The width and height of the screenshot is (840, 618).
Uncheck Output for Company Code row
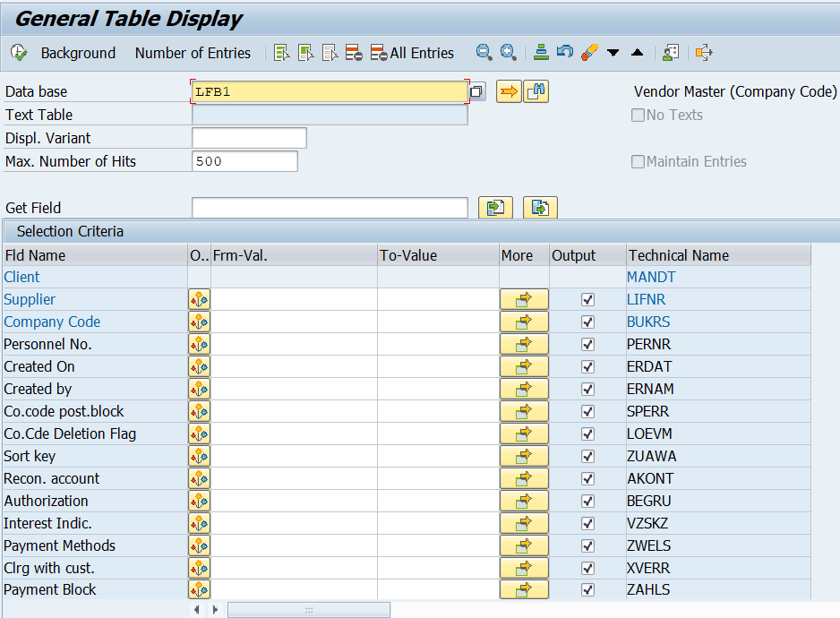(x=587, y=322)
